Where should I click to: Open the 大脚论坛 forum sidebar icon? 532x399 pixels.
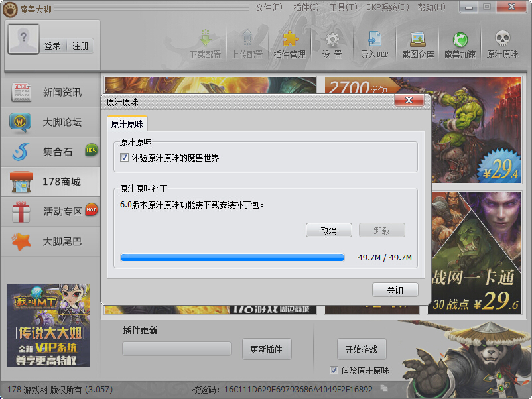pos(50,121)
